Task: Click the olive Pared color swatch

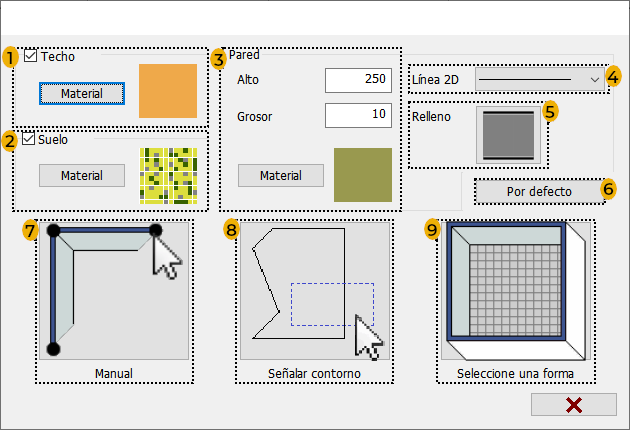Action: [363, 175]
